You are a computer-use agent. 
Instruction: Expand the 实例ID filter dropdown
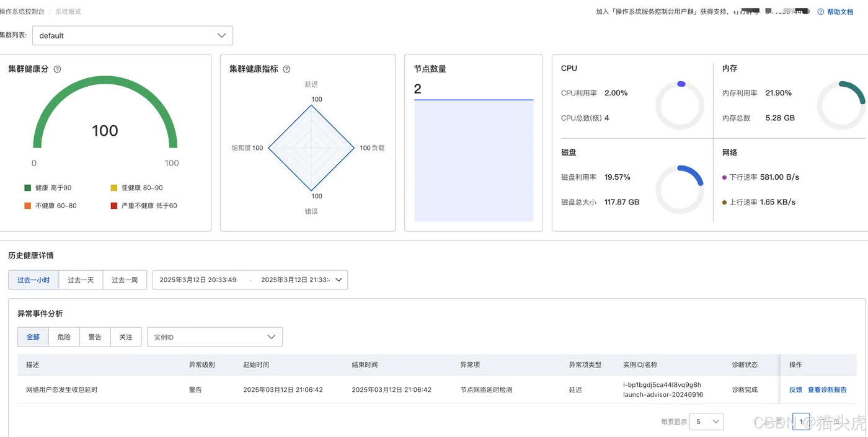click(x=215, y=337)
